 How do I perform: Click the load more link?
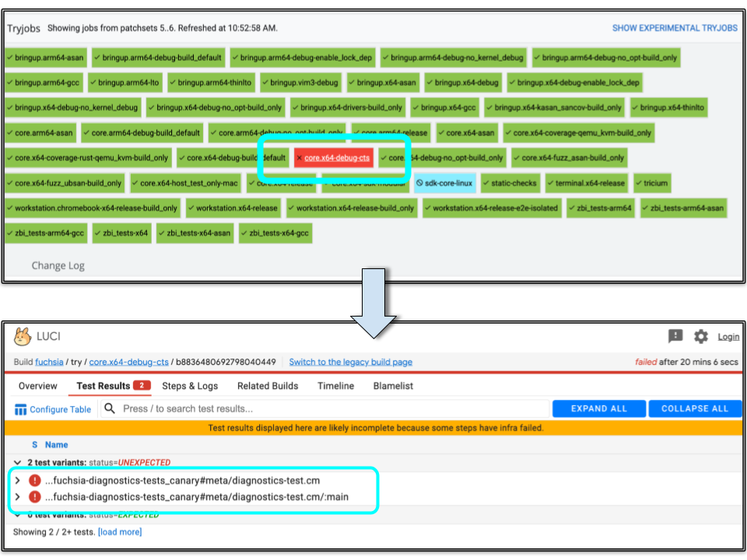[x=118, y=532]
